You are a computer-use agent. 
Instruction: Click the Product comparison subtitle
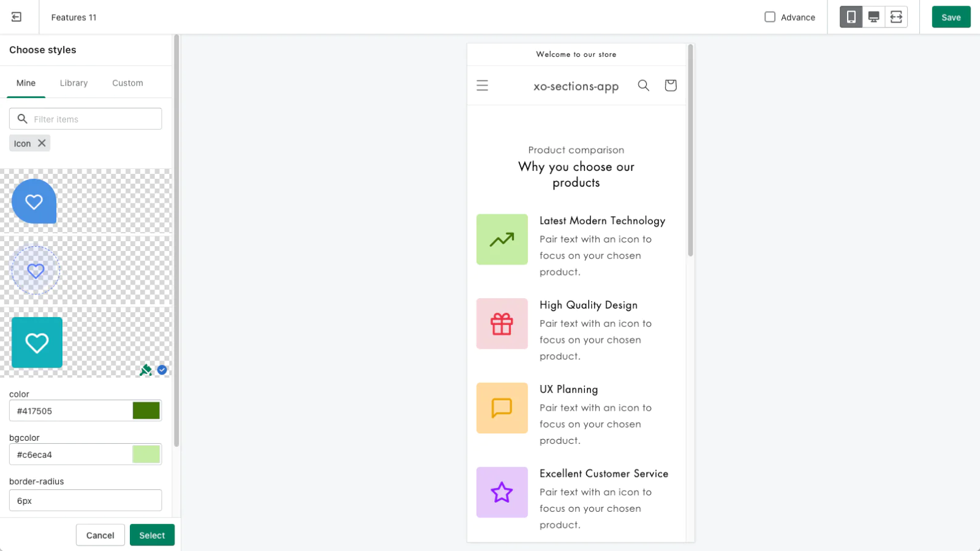576,150
